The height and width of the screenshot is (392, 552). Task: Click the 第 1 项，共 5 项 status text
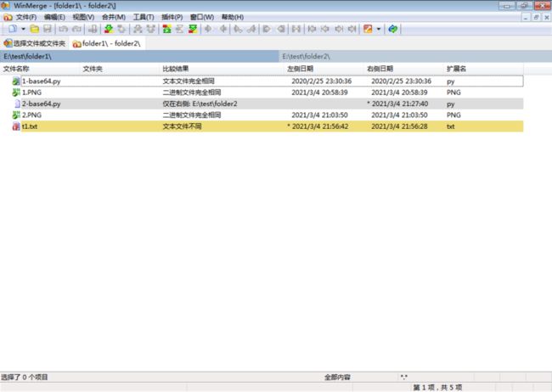click(437, 388)
